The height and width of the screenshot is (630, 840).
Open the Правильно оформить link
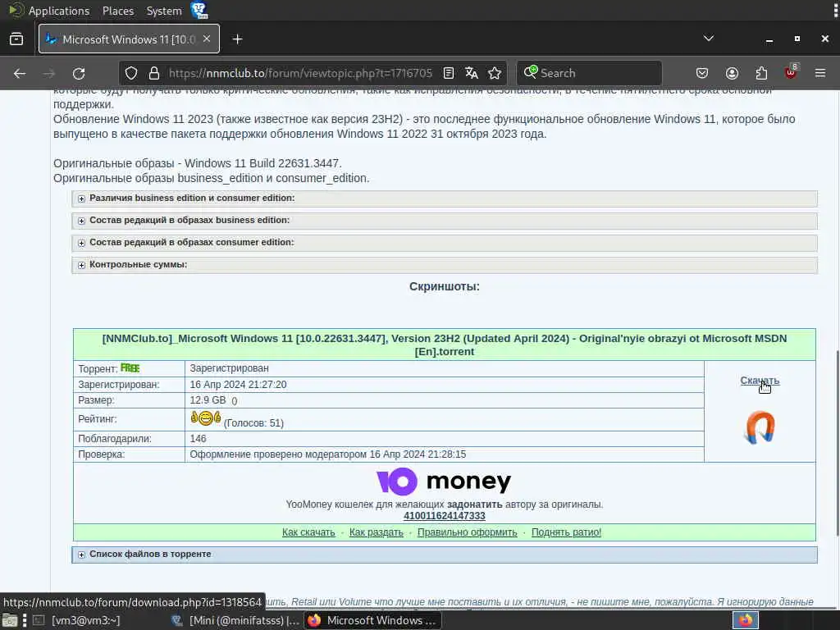(x=467, y=532)
